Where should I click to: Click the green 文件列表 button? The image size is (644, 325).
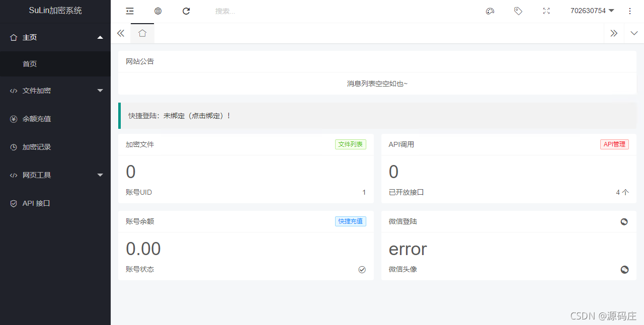coord(351,144)
